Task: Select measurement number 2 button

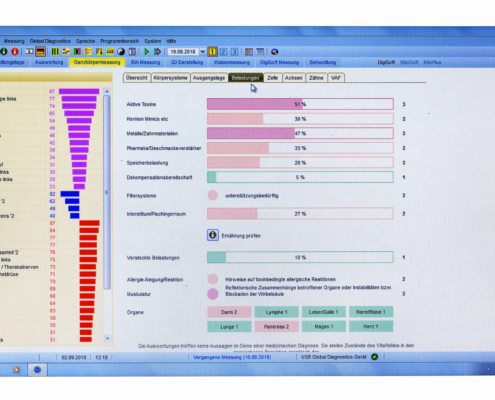Action: pos(224,52)
